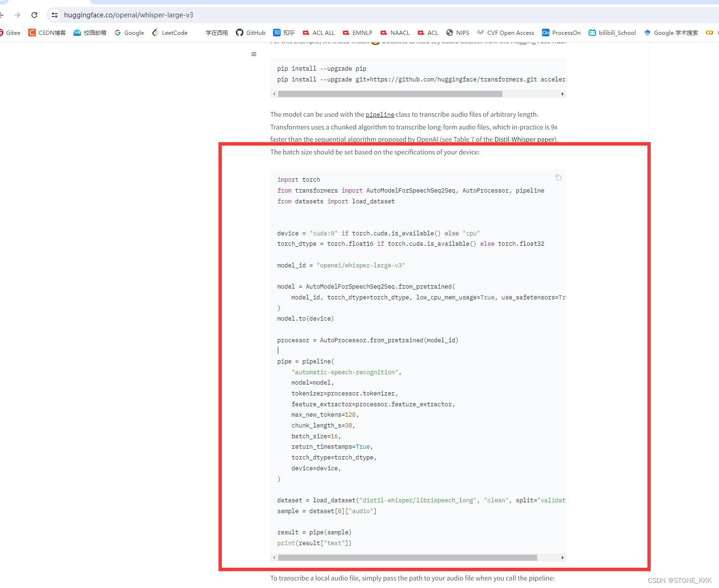
Task: Open the ACL ALL bookmark
Action: (319, 32)
